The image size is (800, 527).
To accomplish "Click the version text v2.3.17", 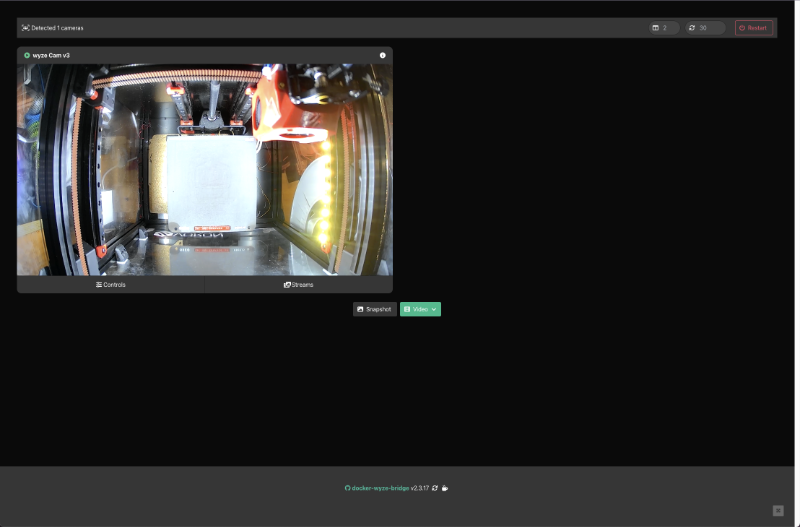I will pos(420,488).
